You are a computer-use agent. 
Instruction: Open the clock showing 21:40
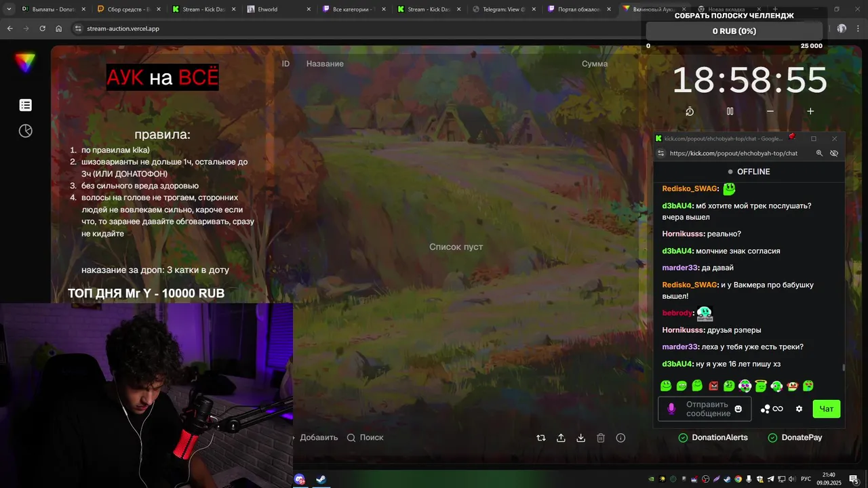coord(829,479)
